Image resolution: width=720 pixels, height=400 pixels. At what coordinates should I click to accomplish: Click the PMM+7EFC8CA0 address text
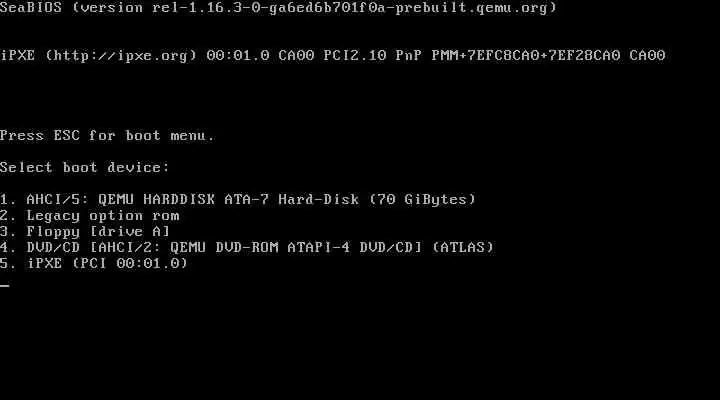click(x=486, y=56)
